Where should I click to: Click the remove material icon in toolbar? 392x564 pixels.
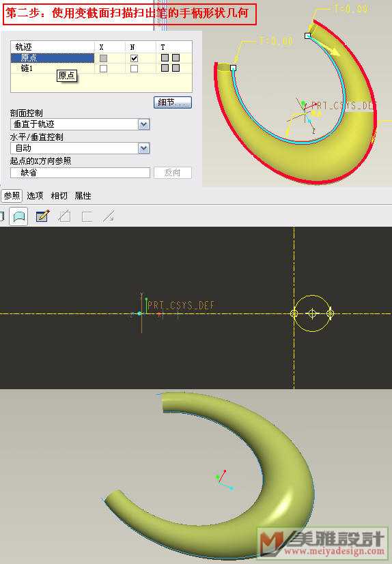pyautogui.click(x=65, y=216)
